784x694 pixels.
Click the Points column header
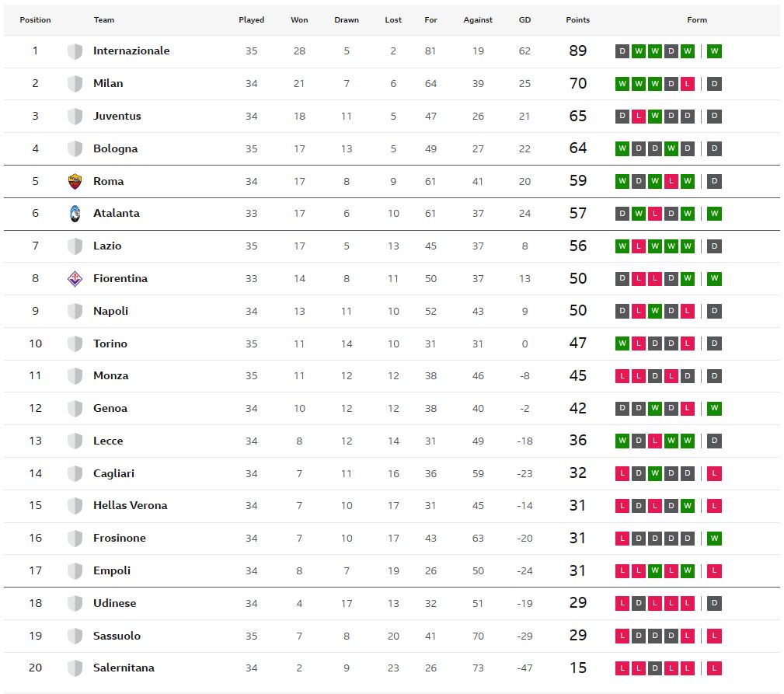tap(577, 19)
